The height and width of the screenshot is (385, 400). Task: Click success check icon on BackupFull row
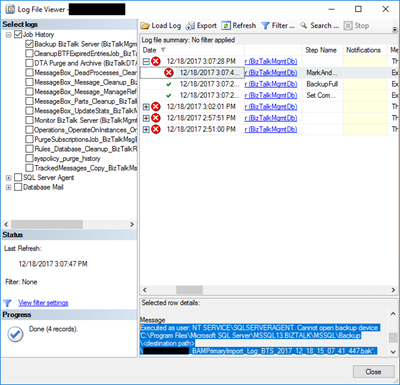click(x=169, y=84)
